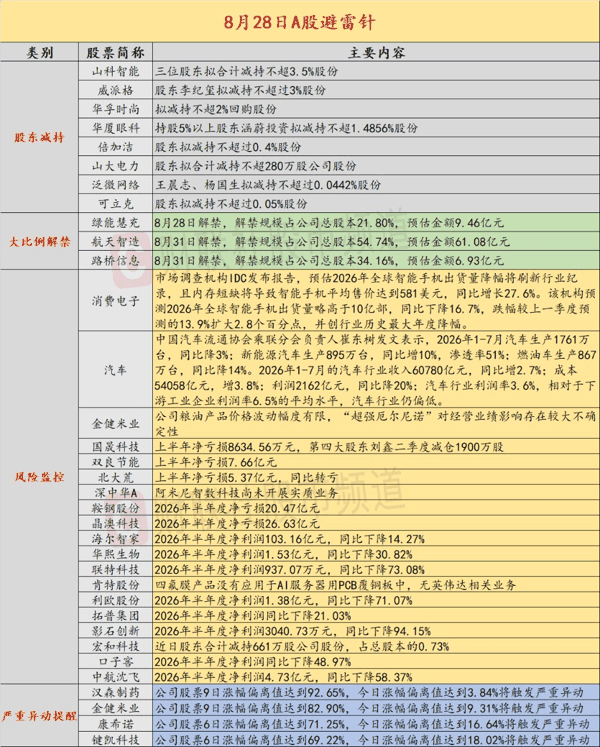Select stock name '肯特股份'
This screenshot has width=600, height=747.
coord(115,585)
